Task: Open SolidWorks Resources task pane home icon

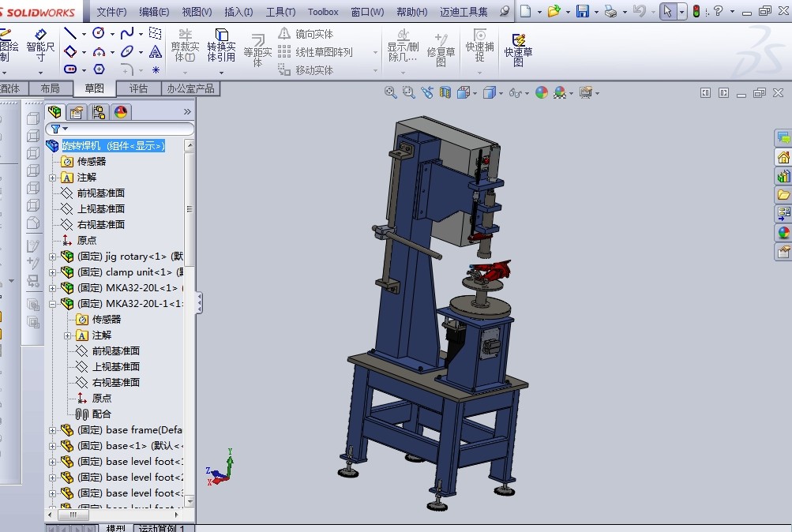Action: click(783, 157)
